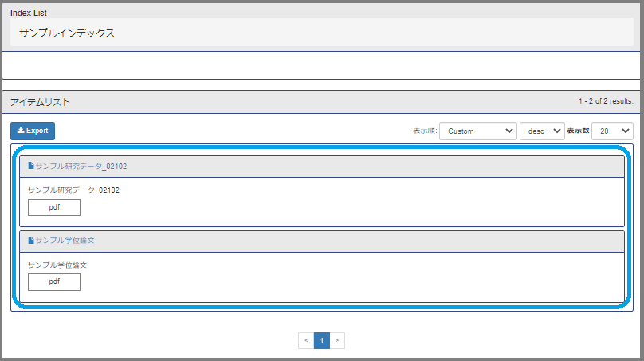Click the サンプル学位論文 description text in item body
644x361 pixels.
pyautogui.click(x=57, y=265)
